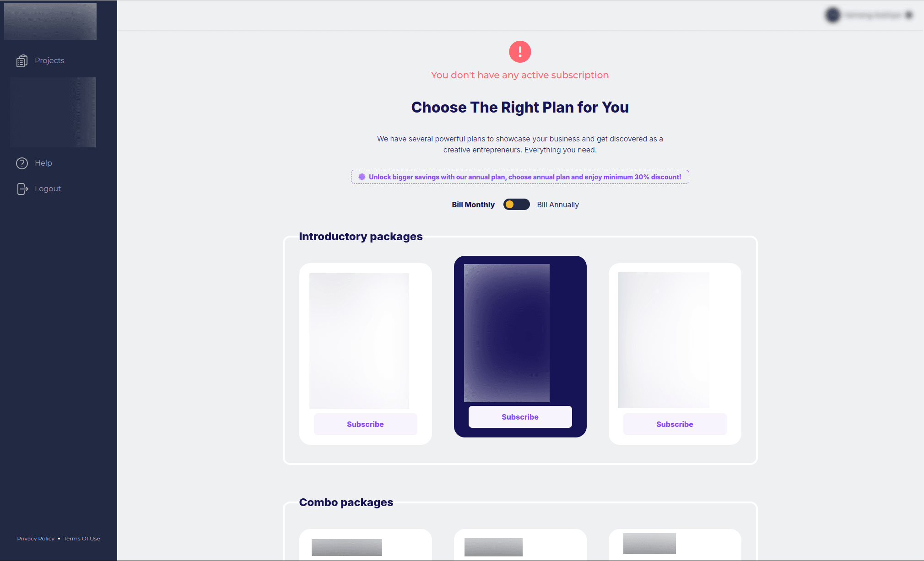
Task: Click the Help icon in sidebar
Action: coord(21,162)
